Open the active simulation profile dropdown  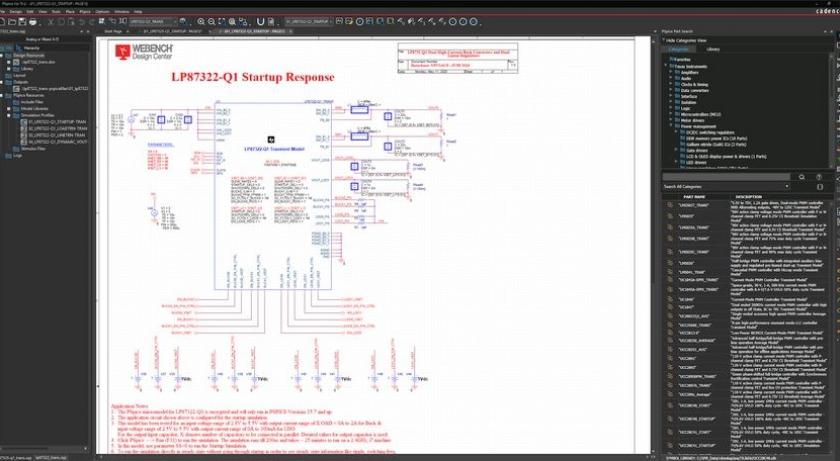[x=307, y=21]
